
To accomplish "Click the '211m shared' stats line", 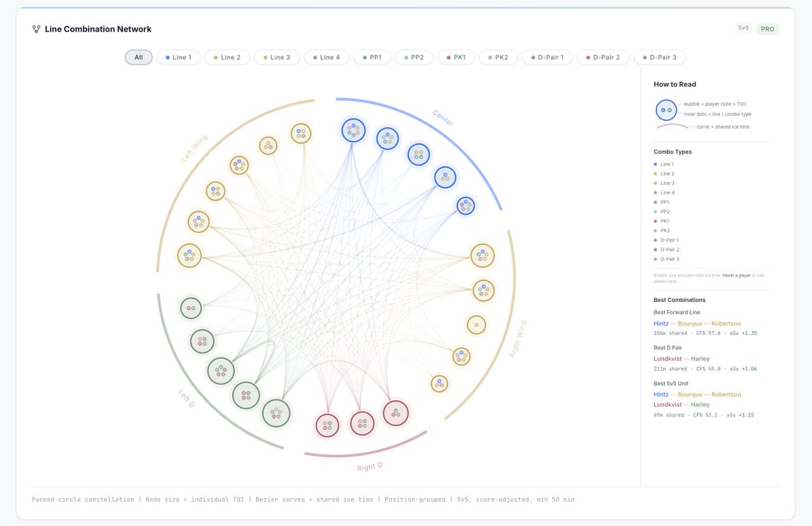I will pyautogui.click(x=705, y=369).
